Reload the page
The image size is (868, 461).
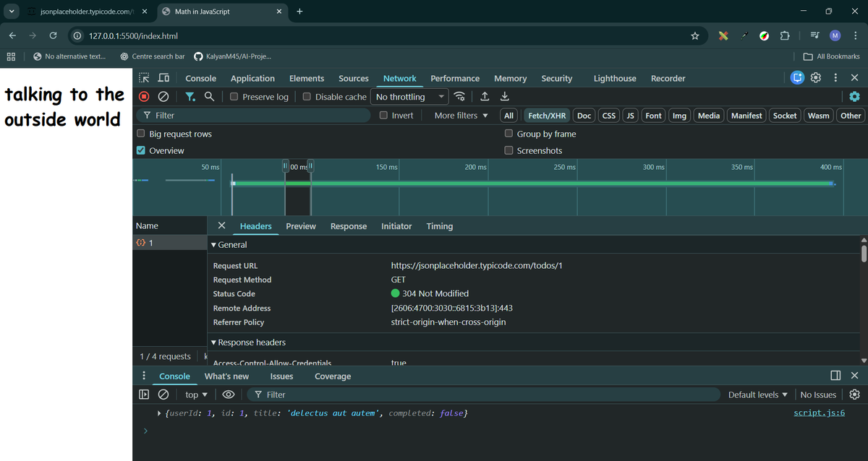[53, 35]
